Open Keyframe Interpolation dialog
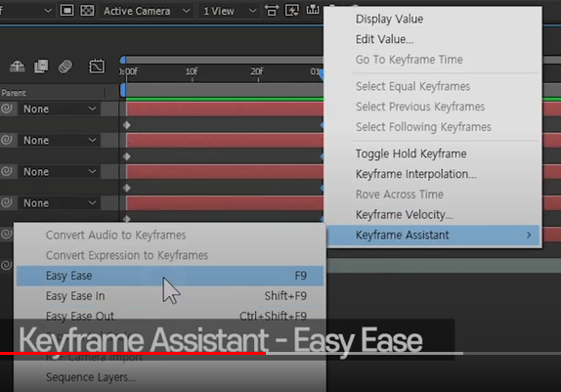The height and width of the screenshot is (392, 561). tap(415, 174)
